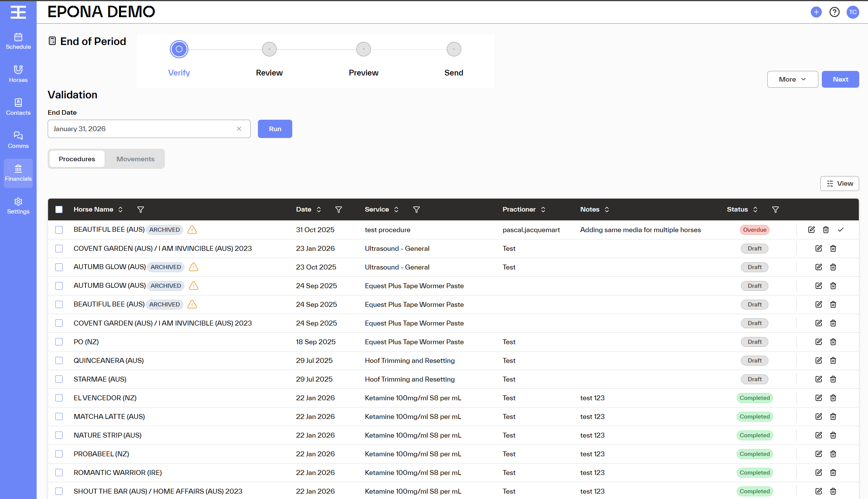868x499 pixels.
Task: Sort table by Service column
Action: [x=396, y=210]
